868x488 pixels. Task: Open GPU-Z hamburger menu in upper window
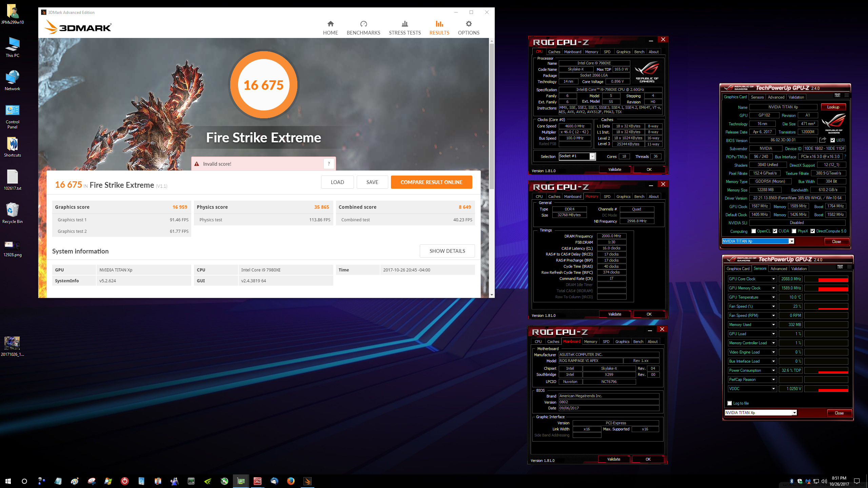pos(847,95)
